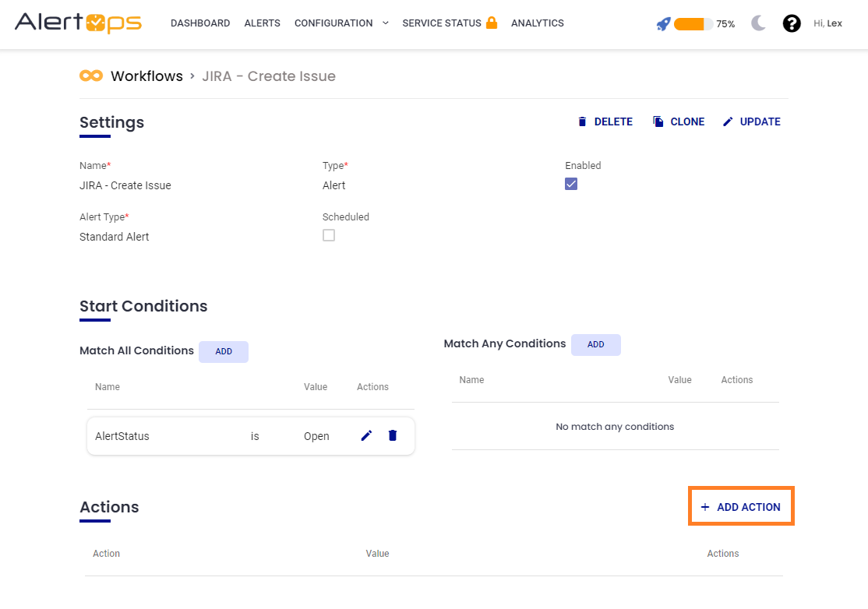The height and width of the screenshot is (609, 868).
Task: Add a Match All Conditions entry
Action: tap(224, 351)
